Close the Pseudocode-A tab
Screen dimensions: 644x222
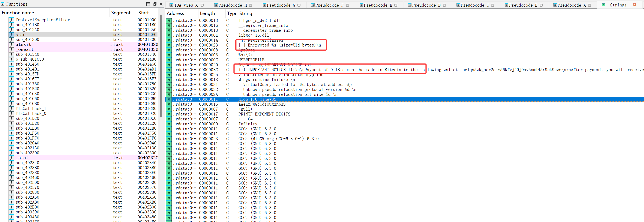(x=590, y=5)
